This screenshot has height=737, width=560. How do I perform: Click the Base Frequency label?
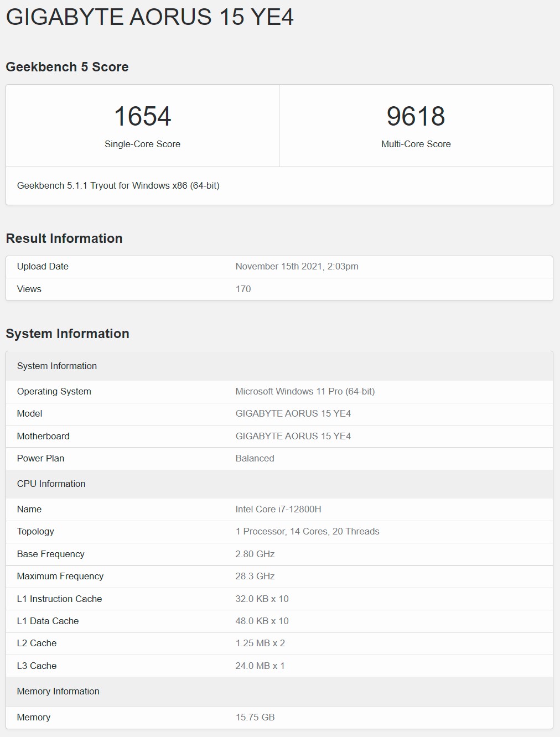tap(51, 554)
